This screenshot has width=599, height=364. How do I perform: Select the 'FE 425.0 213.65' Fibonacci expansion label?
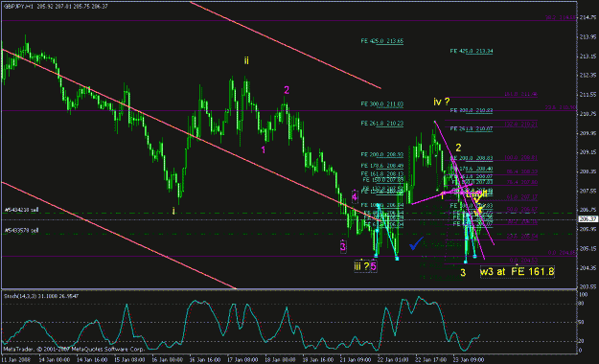[382, 41]
